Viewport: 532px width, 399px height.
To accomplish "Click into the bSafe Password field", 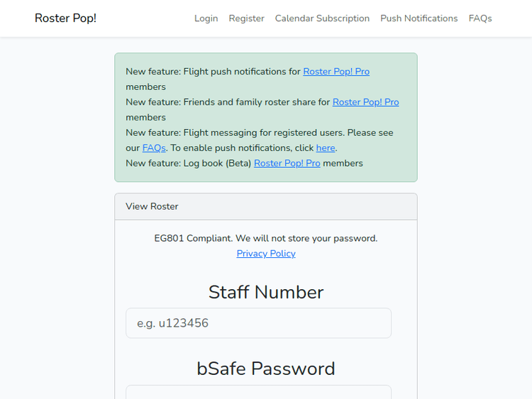I will coord(258,392).
